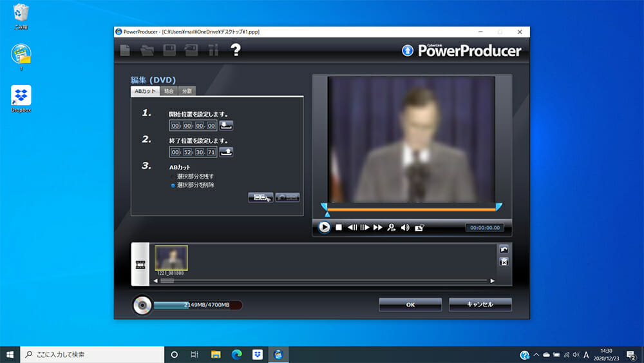Open a project with the folder icon

pyautogui.click(x=147, y=50)
